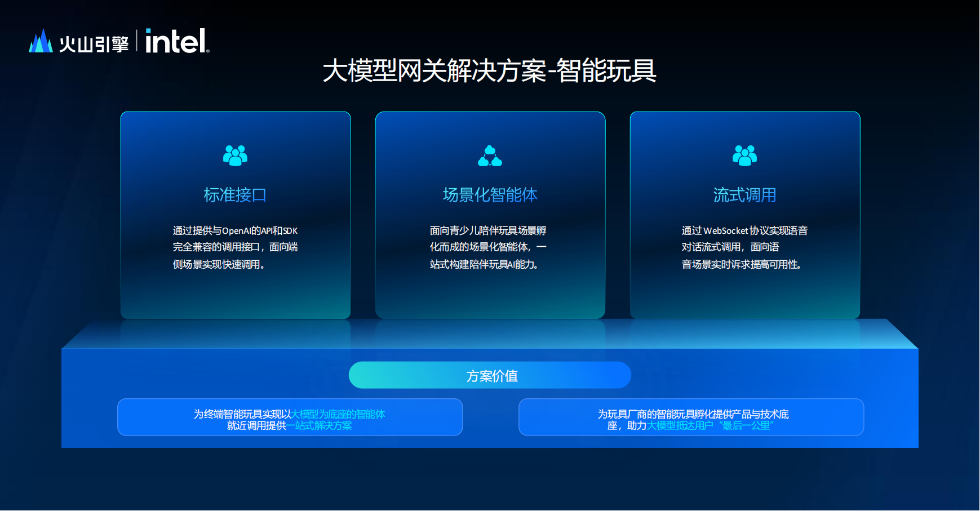Click the line 完全兼容的调用接口，面向端
This screenshot has width=980, height=511.
click(x=235, y=247)
